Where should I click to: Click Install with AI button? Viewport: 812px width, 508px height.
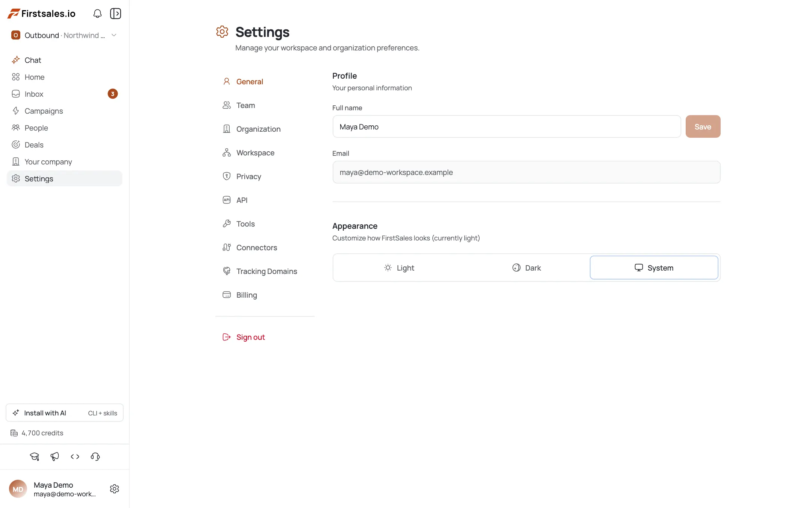pyautogui.click(x=65, y=413)
